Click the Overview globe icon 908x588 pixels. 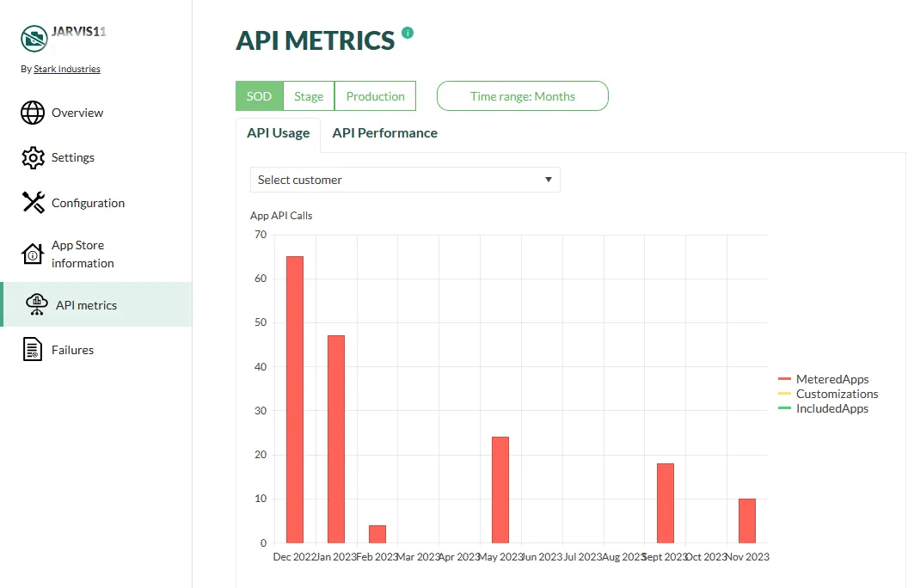(x=33, y=113)
